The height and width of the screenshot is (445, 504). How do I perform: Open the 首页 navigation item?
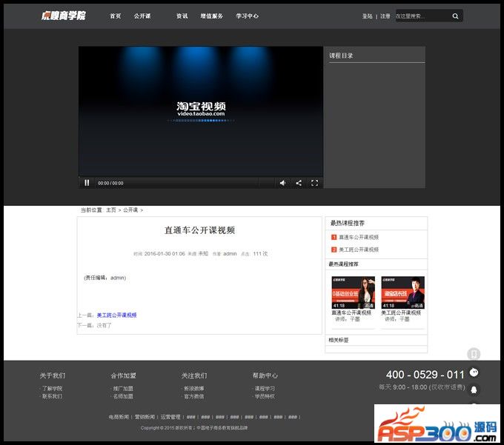(116, 16)
